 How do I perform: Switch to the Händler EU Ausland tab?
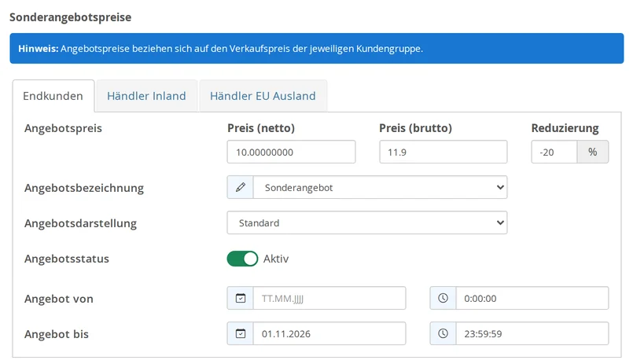263,96
